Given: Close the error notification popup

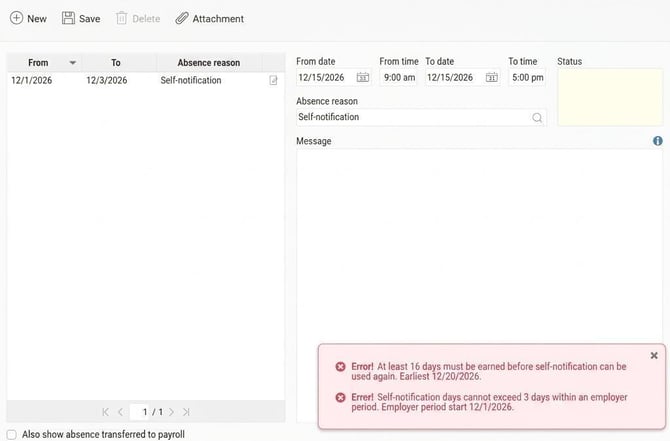Looking at the screenshot, I should (x=654, y=356).
